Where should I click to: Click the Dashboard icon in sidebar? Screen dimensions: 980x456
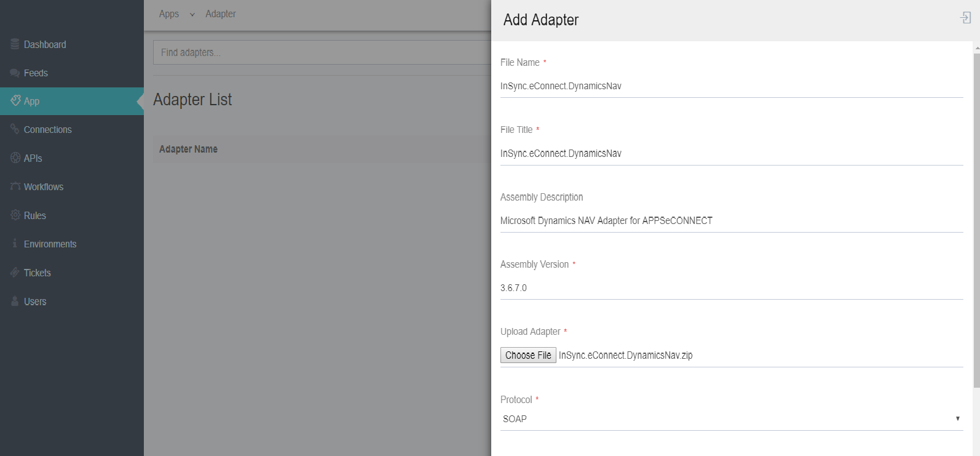point(15,44)
